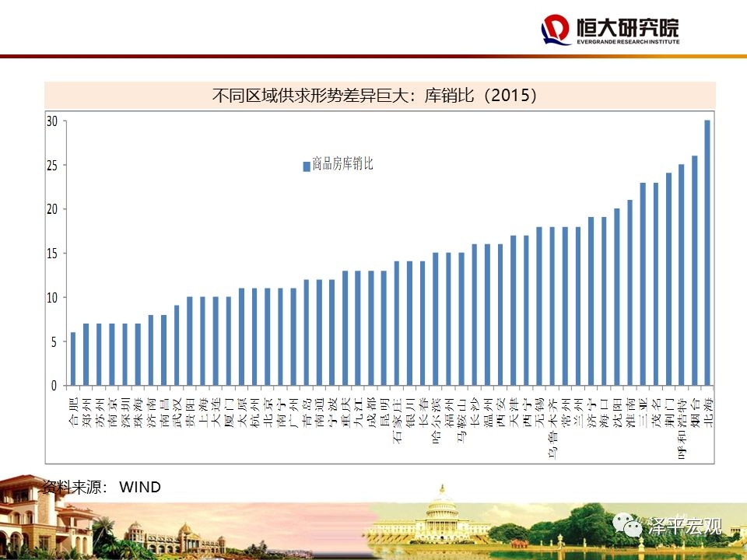Click the bar above 呼和浩特
The width and height of the screenshot is (747, 560).
tap(682, 275)
